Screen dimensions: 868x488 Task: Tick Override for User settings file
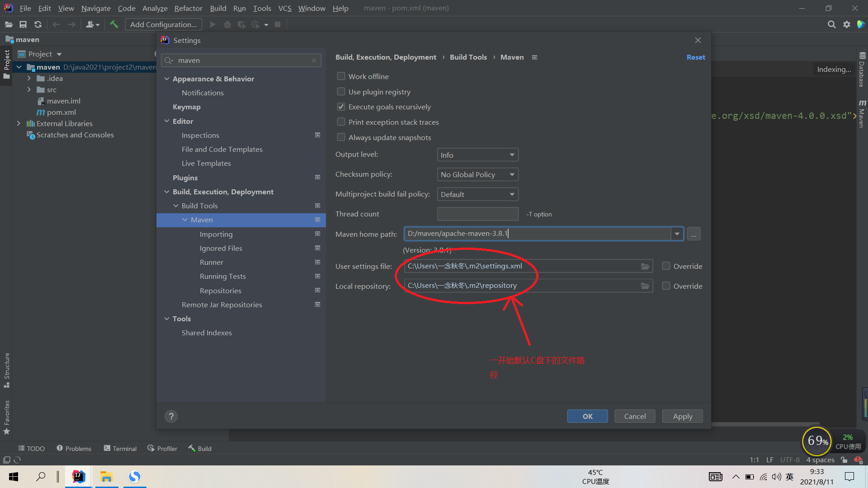coord(666,266)
